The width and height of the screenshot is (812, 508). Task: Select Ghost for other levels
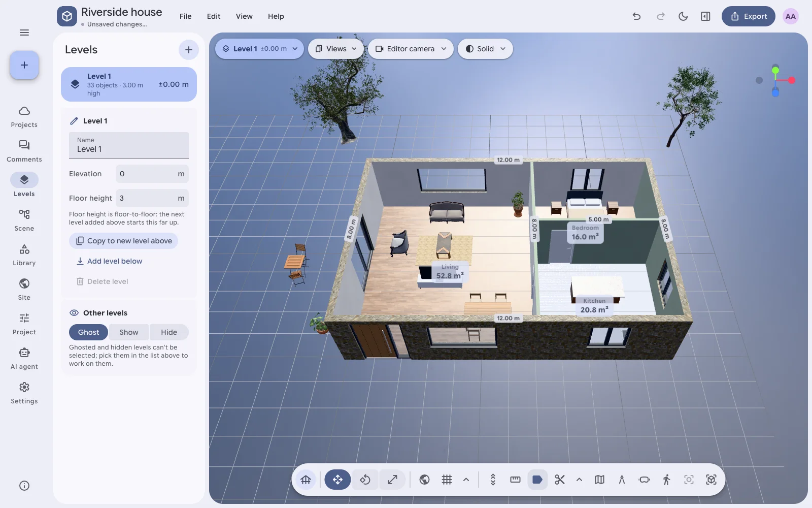89,332
